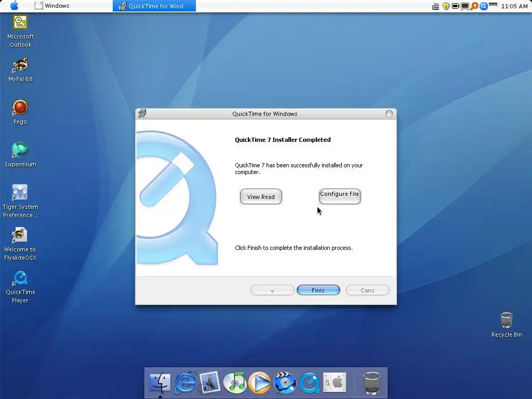Image resolution: width=532 pixels, height=399 pixels.
Task: Select QuickTime for Windows taskbar entry
Action: pyautogui.click(x=154, y=6)
